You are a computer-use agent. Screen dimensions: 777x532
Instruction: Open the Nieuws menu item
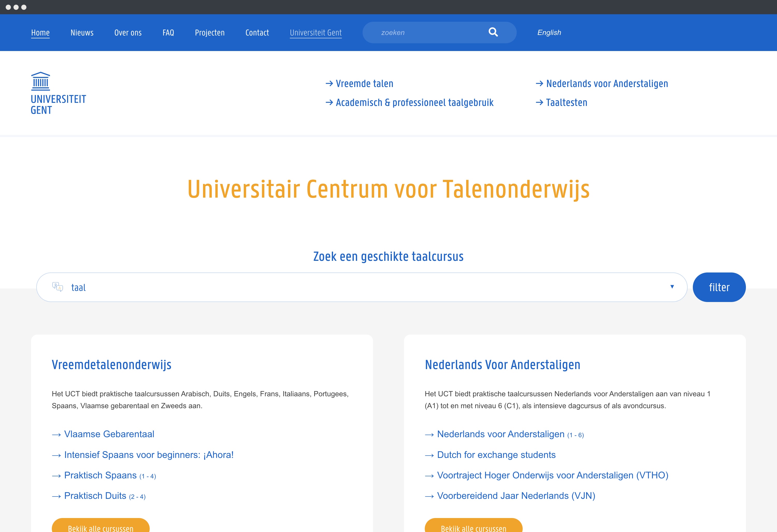[x=82, y=33]
